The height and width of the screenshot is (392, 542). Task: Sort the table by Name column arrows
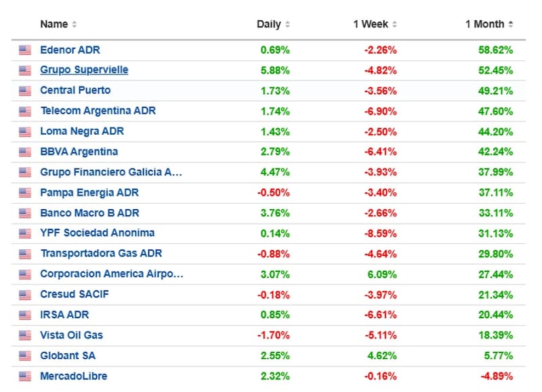point(75,24)
